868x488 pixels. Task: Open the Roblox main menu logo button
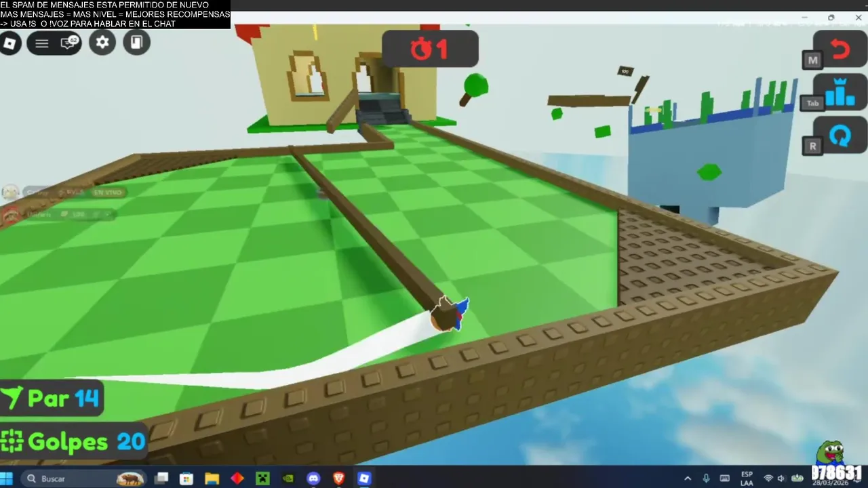9,43
